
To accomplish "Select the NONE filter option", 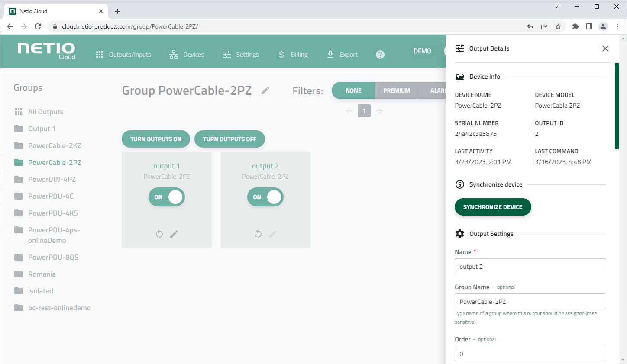I will (x=353, y=90).
